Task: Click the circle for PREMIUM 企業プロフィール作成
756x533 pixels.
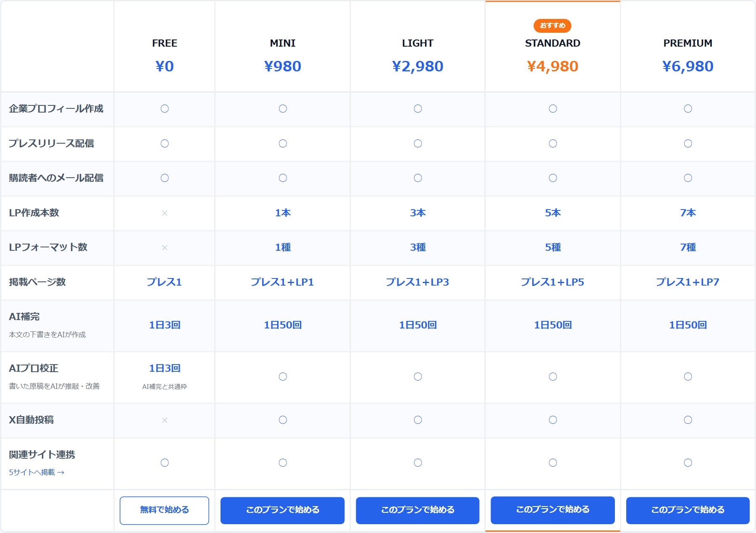Action: pos(688,109)
